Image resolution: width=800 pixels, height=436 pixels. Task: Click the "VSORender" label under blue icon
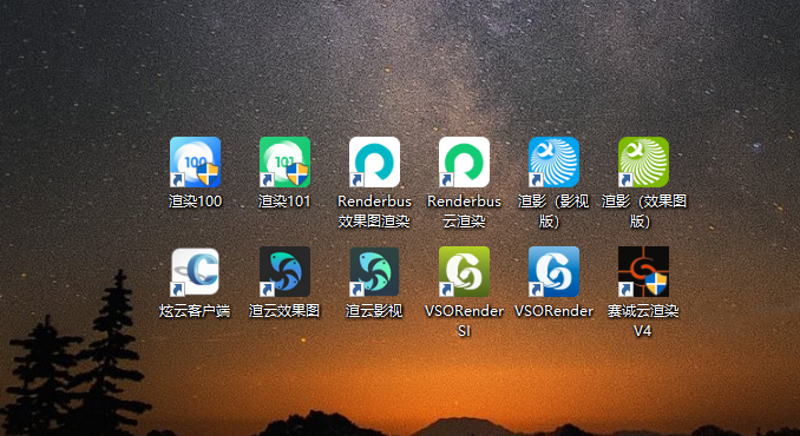coord(554,311)
